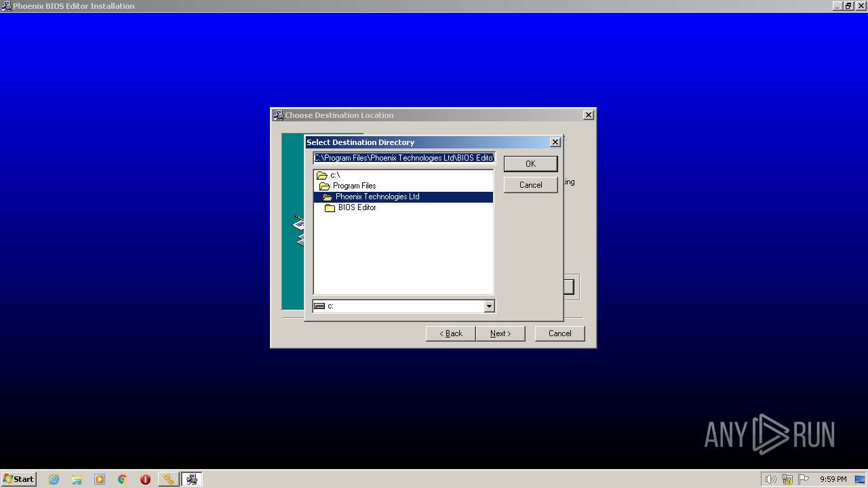Screen dimensions: 868x488
Task: Click the Choose Destination Location title icon
Action: pyautogui.click(x=278, y=115)
